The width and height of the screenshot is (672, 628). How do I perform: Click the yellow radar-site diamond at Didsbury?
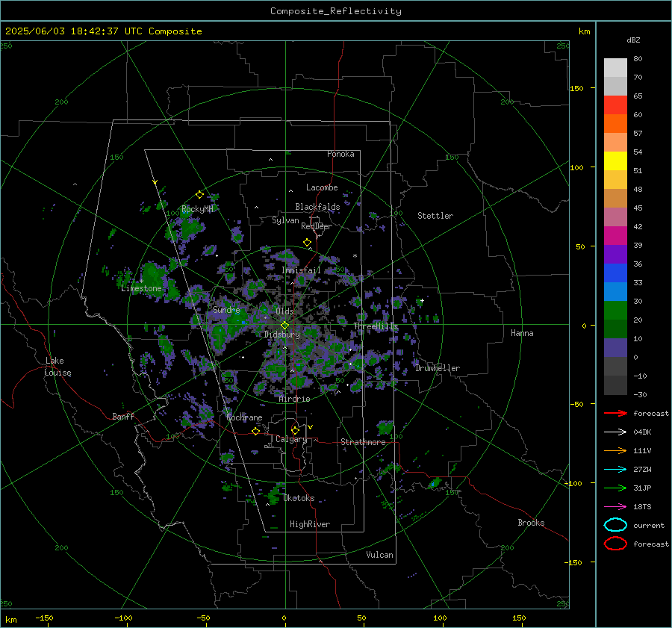284,326
